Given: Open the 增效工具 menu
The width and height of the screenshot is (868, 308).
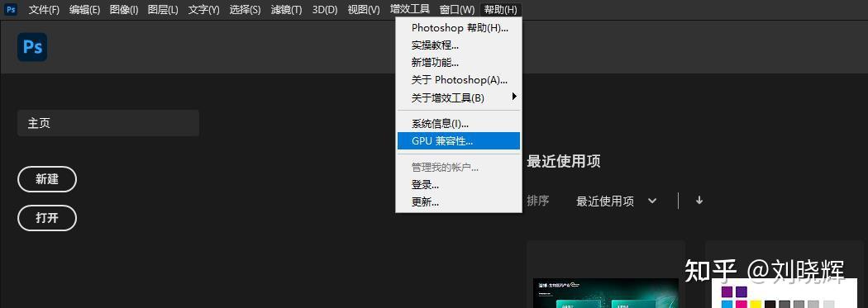Looking at the screenshot, I should coord(410,9).
